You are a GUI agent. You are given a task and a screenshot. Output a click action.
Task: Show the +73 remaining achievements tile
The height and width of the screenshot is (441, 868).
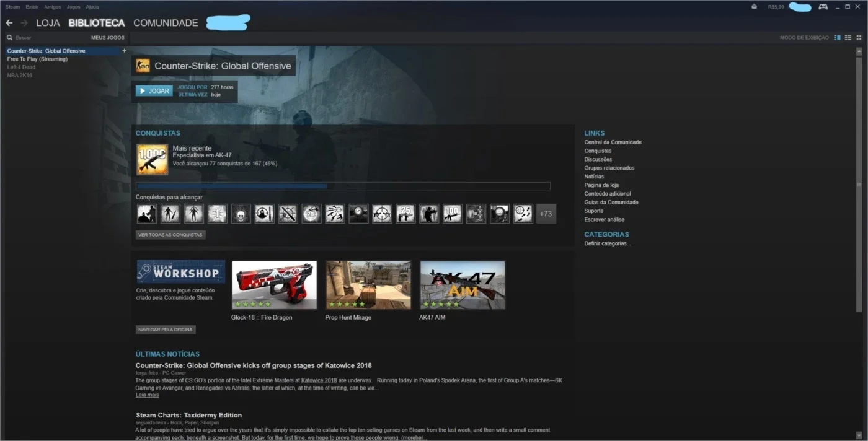(x=546, y=214)
